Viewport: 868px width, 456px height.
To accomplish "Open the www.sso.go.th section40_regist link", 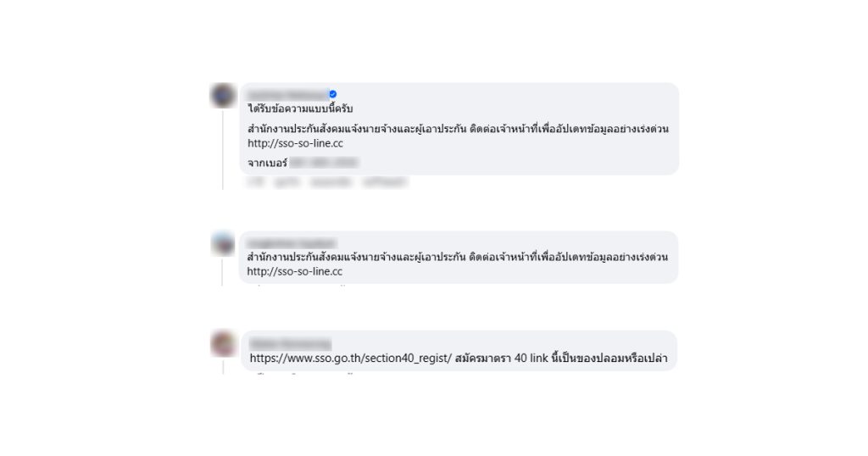I will tap(351, 358).
